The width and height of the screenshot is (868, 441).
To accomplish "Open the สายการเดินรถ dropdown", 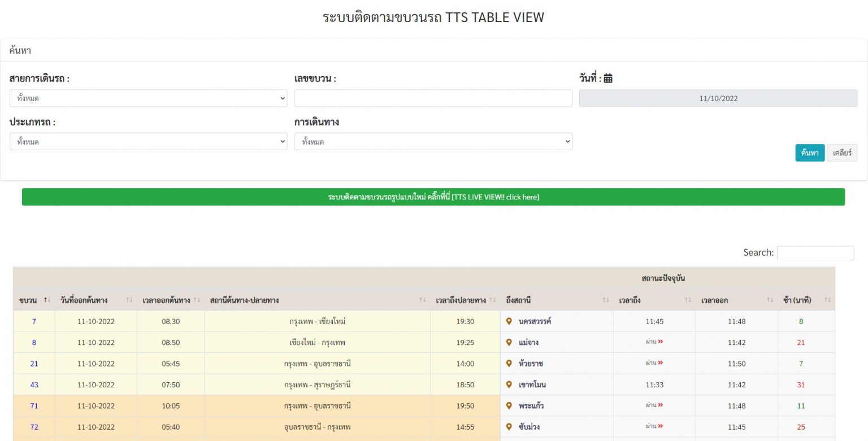I will 149,98.
